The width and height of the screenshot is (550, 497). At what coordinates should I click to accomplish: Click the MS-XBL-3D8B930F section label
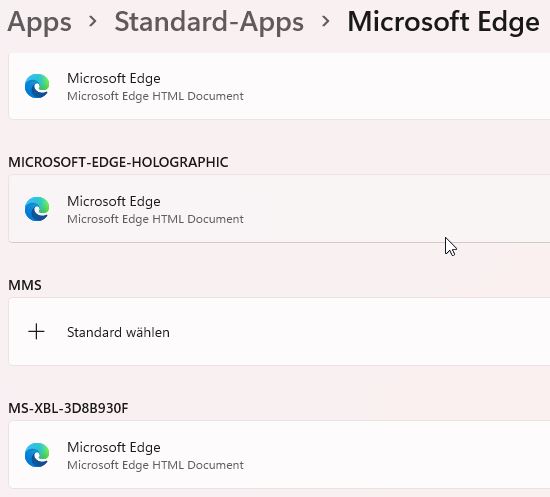coord(68,408)
